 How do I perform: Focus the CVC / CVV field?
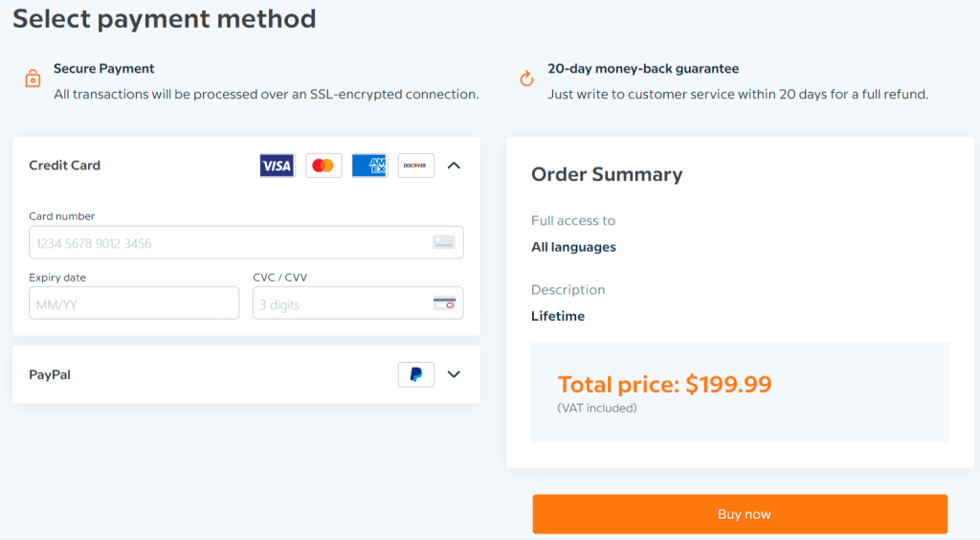click(358, 304)
